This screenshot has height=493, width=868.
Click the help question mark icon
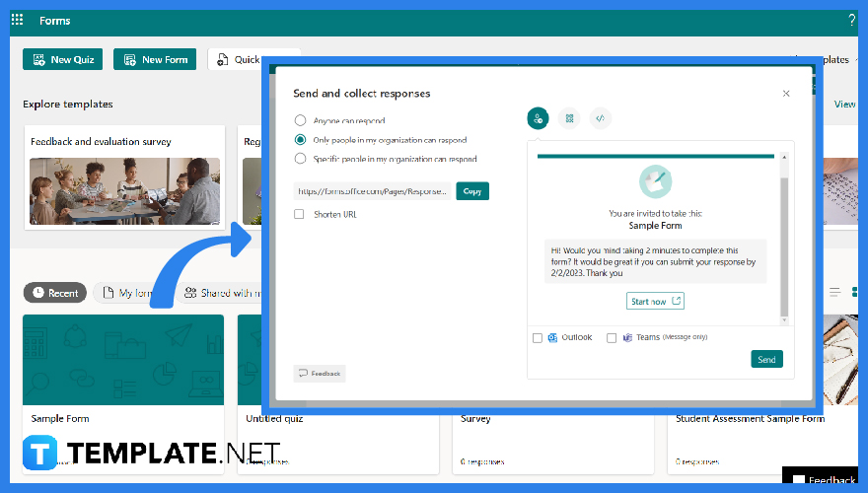click(851, 20)
